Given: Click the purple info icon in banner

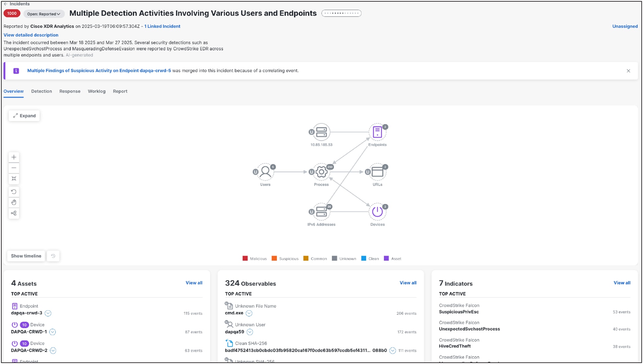Looking at the screenshot, I should (16, 71).
